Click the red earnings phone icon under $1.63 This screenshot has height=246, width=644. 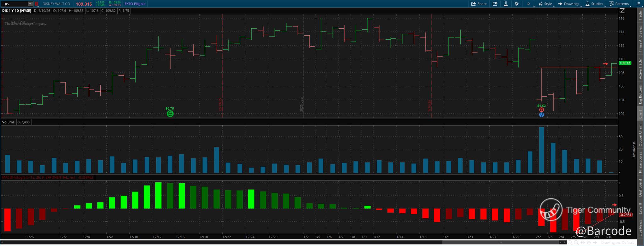click(x=541, y=110)
